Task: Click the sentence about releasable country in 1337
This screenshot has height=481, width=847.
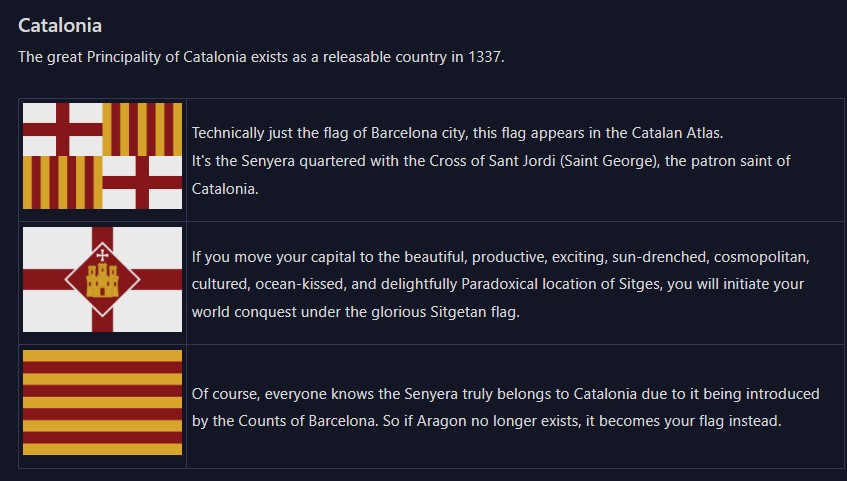Action: point(261,57)
